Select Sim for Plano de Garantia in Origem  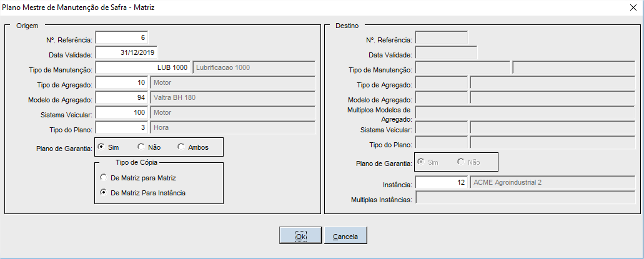pos(102,147)
